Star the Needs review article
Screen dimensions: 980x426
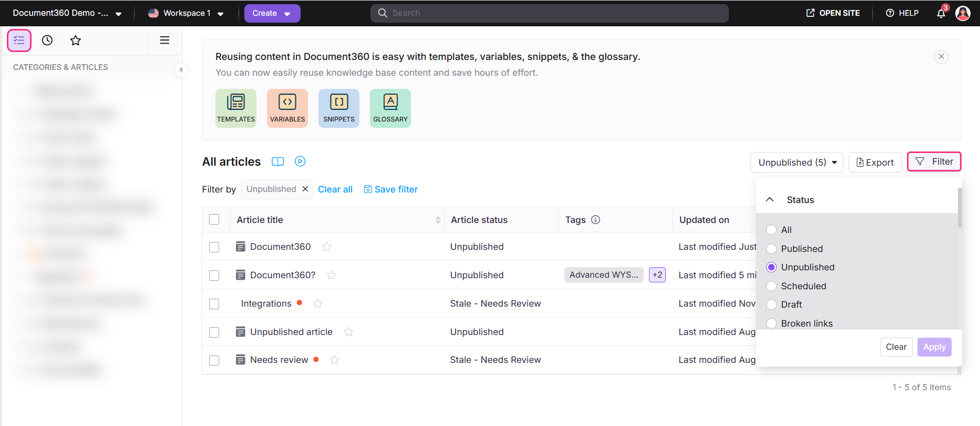click(x=334, y=360)
